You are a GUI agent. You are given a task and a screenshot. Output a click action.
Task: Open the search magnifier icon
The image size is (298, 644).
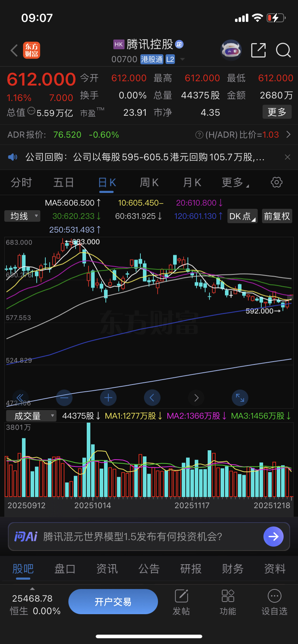pyautogui.click(x=283, y=50)
